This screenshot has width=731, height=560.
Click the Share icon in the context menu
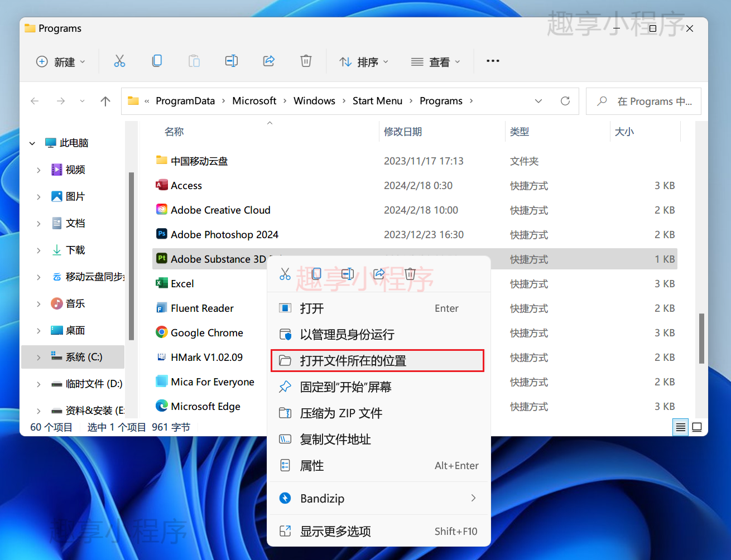coord(379,274)
